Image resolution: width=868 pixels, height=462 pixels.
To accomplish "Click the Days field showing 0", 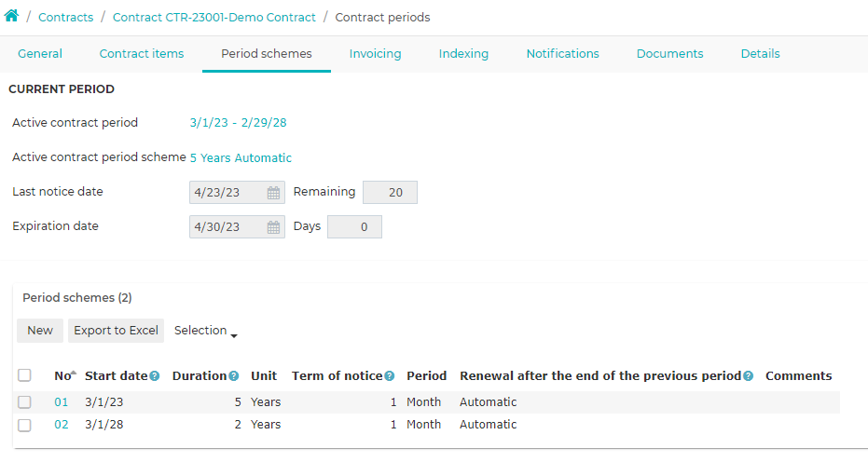I will click(x=355, y=227).
